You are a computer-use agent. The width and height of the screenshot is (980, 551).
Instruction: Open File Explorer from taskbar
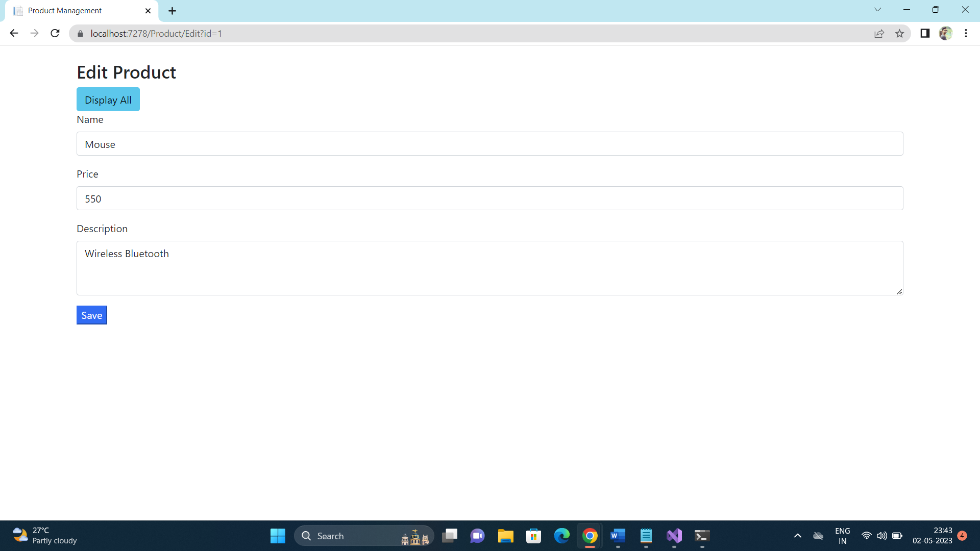[505, 536]
